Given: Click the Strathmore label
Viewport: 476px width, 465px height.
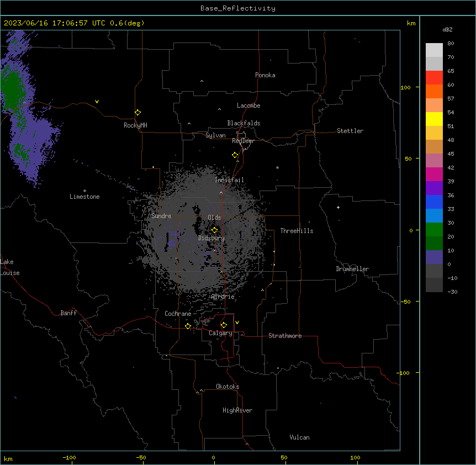Looking at the screenshot, I should click(x=285, y=336).
